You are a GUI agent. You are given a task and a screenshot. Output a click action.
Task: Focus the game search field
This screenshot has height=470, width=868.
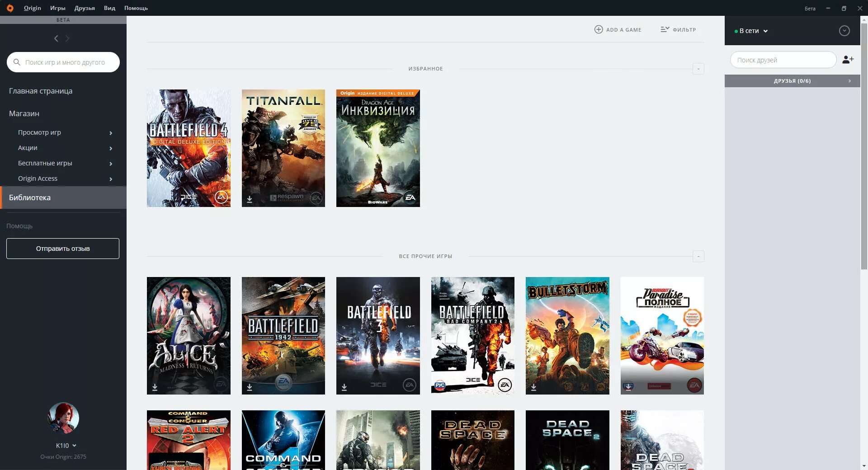[x=63, y=62]
